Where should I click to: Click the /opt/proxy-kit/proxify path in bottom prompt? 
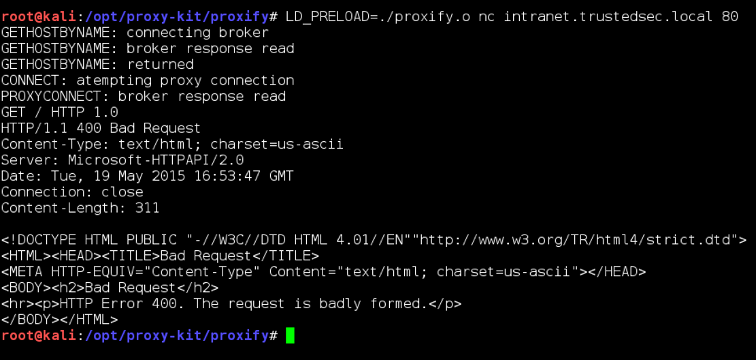tap(176, 335)
